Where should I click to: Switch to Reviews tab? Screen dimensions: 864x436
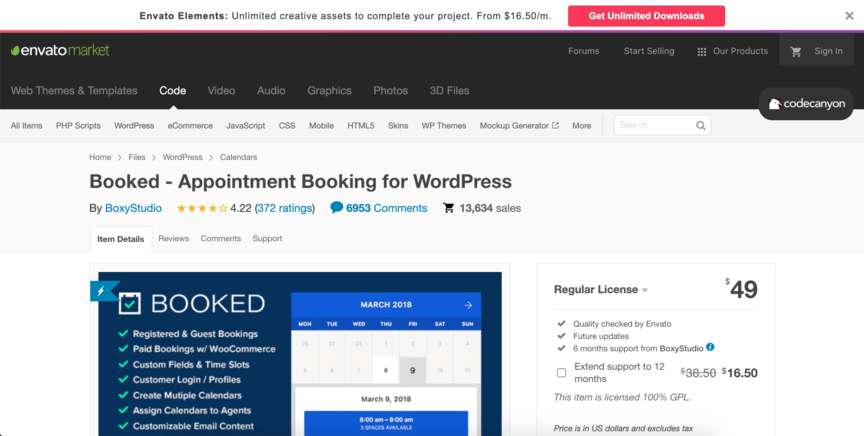(x=174, y=239)
